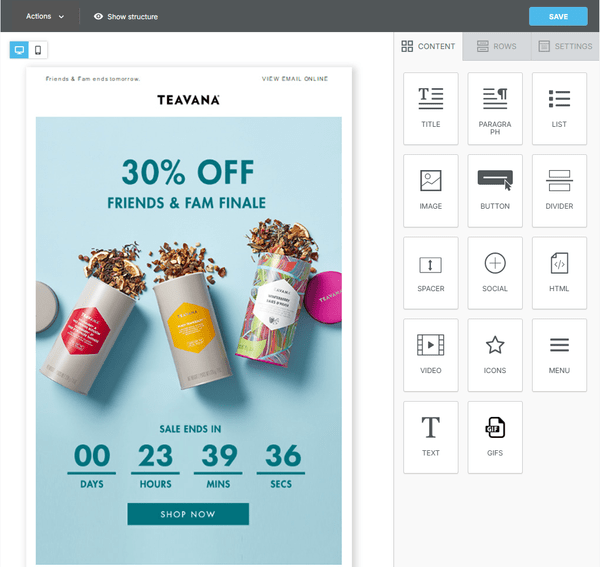Click the countdown Secs value 36
The height and width of the screenshot is (567, 600).
pyautogui.click(x=282, y=455)
